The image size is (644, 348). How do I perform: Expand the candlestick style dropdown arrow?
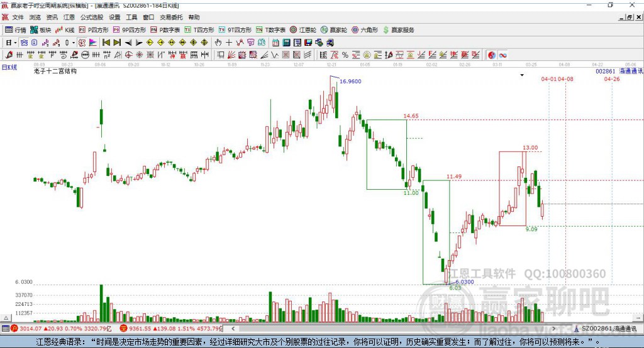74,43
